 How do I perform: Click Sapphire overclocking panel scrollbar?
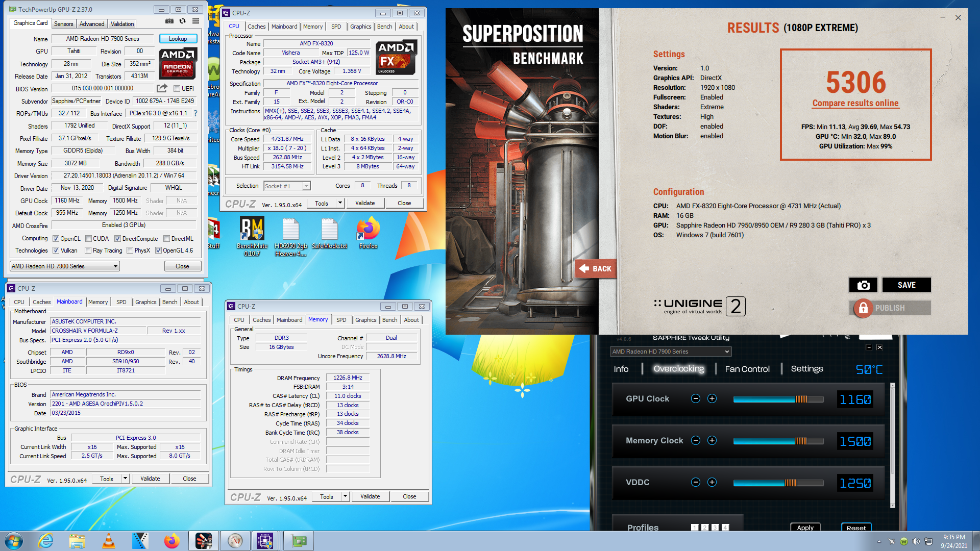click(x=892, y=445)
